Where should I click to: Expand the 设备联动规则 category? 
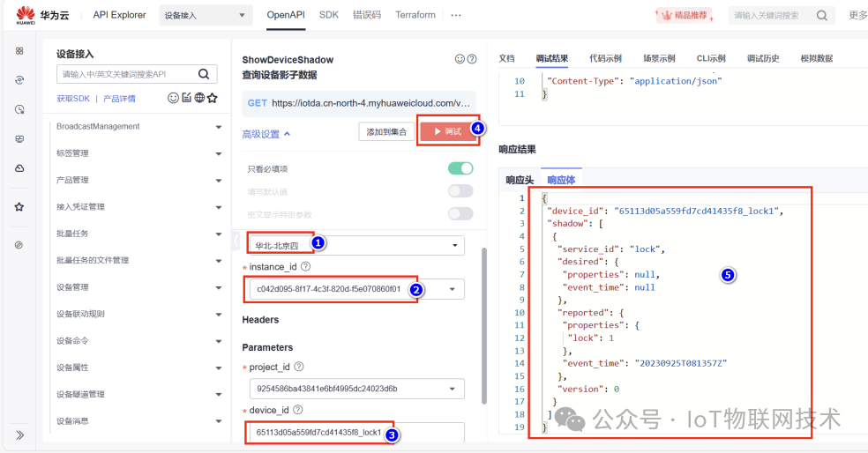pyautogui.click(x=138, y=314)
